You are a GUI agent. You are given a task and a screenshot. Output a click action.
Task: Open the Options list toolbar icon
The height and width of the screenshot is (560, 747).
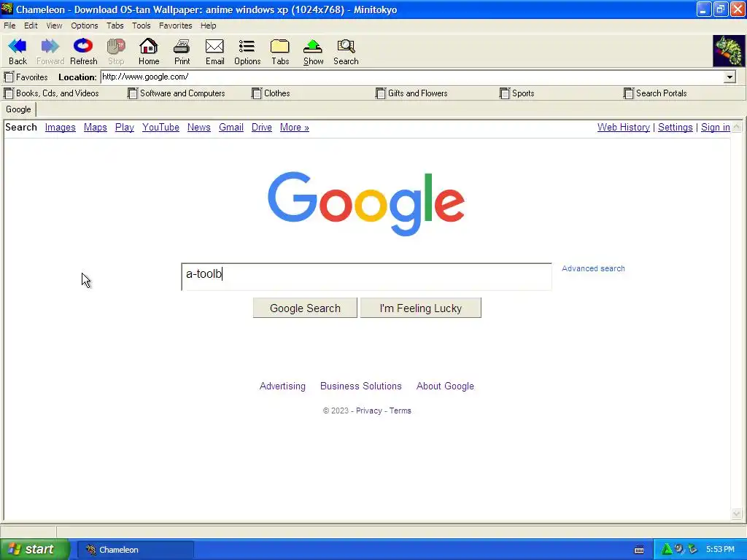[247, 46]
